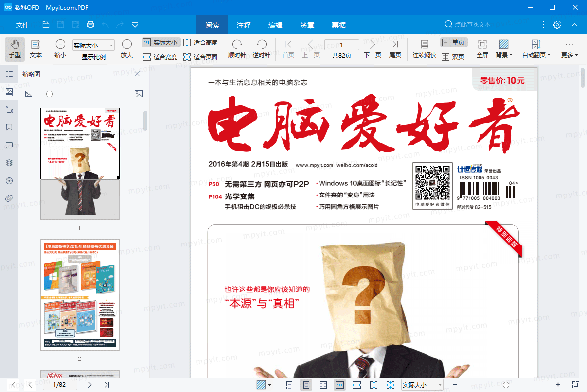The width and height of the screenshot is (587, 392).
Task: Select page 1 thumbnail
Action: pyautogui.click(x=80, y=163)
